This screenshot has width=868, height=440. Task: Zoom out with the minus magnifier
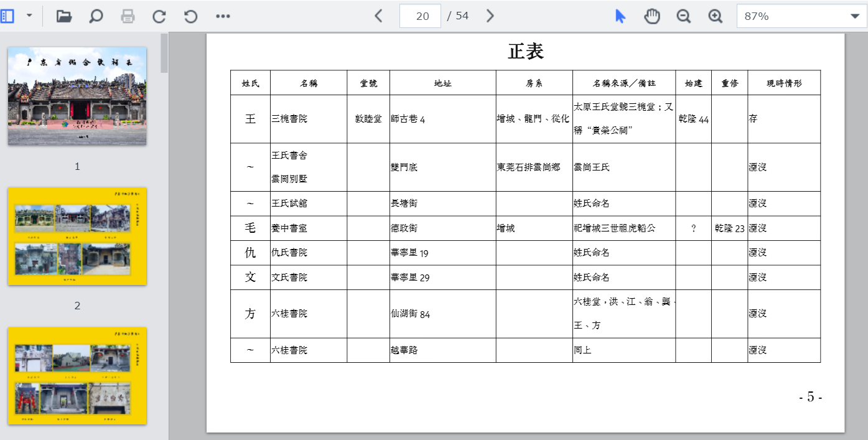[x=684, y=16]
